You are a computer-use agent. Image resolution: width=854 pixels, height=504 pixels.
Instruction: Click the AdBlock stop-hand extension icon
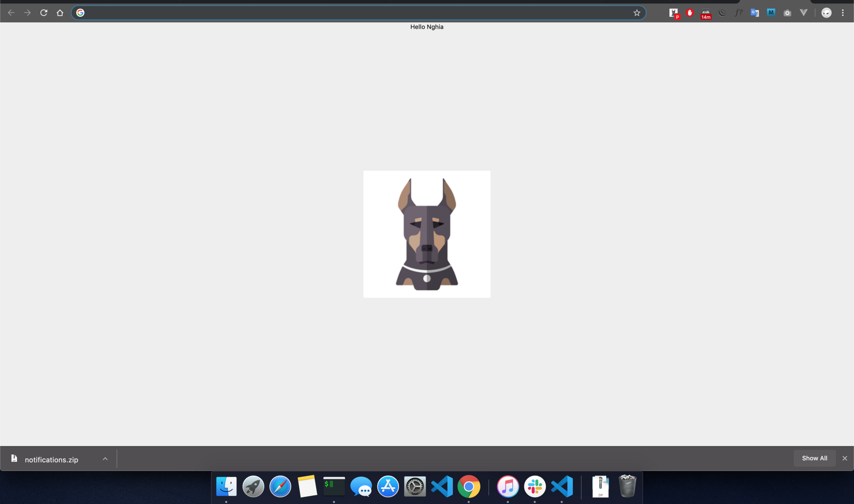[x=690, y=13]
